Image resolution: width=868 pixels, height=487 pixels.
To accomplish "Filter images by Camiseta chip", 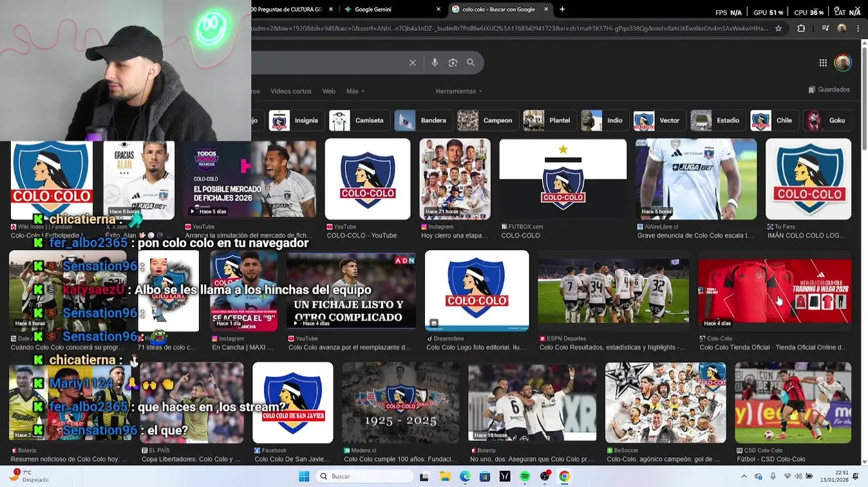I will point(358,120).
